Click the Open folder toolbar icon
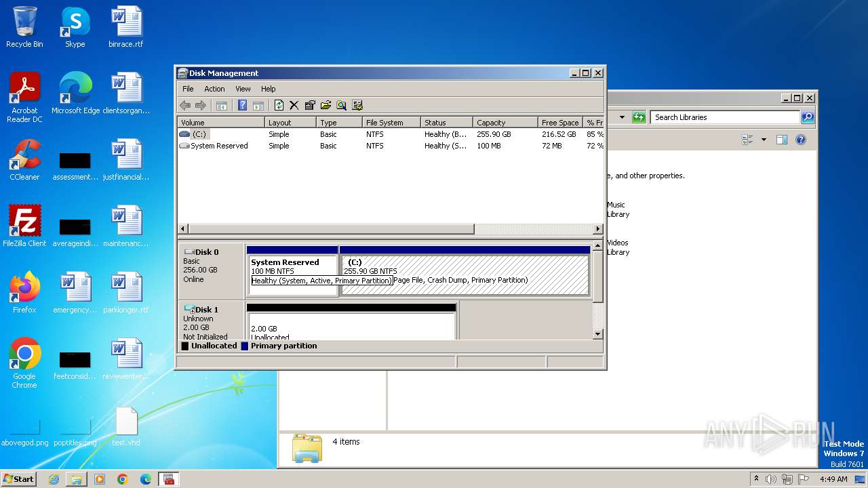The height and width of the screenshot is (488, 868). tap(325, 105)
